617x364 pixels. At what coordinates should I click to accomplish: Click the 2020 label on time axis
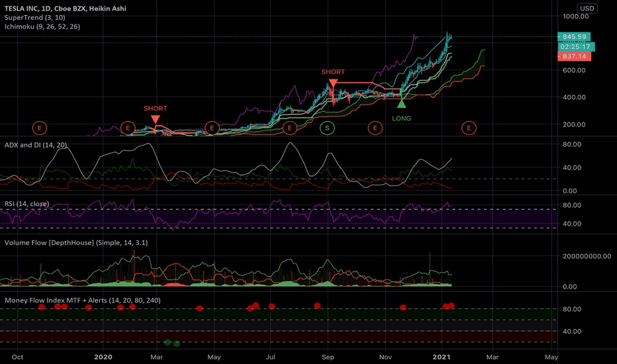tap(103, 357)
